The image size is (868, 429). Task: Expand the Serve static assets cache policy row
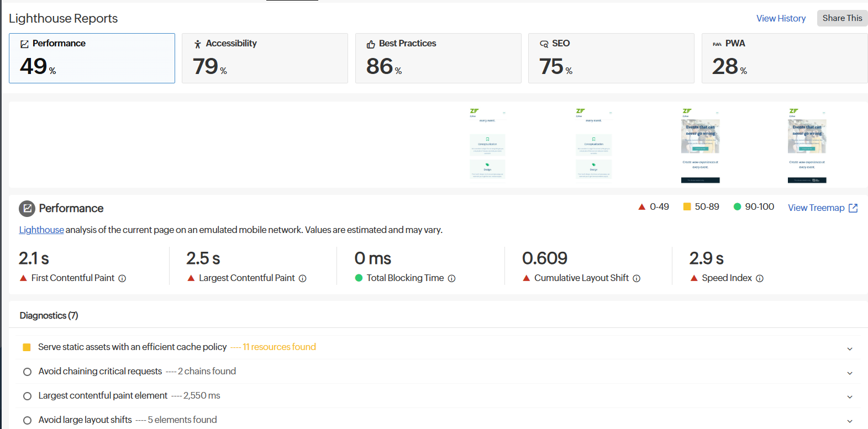[850, 349]
